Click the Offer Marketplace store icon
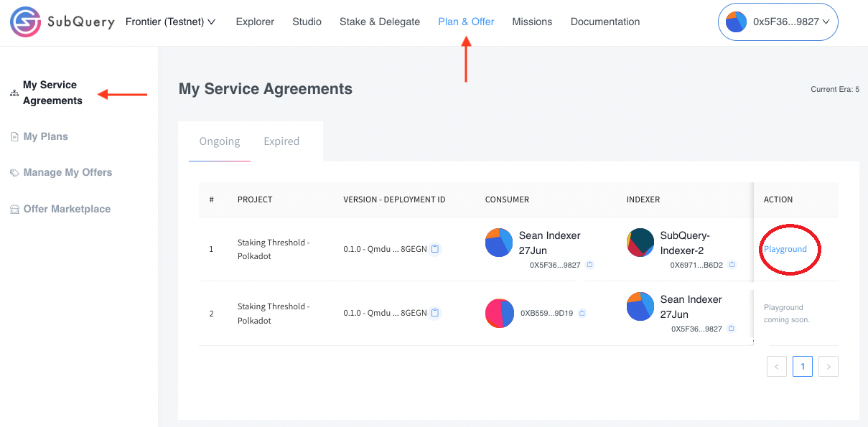 14,210
